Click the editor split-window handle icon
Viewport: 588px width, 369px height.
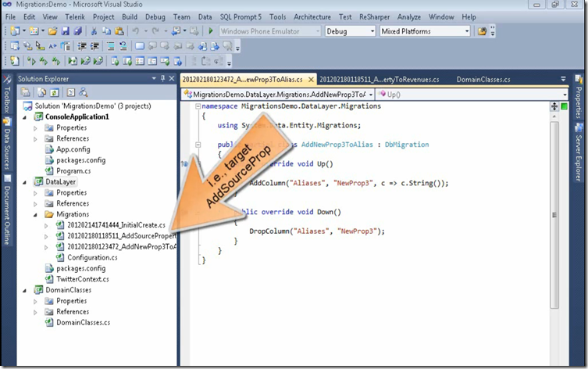coord(554,106)
